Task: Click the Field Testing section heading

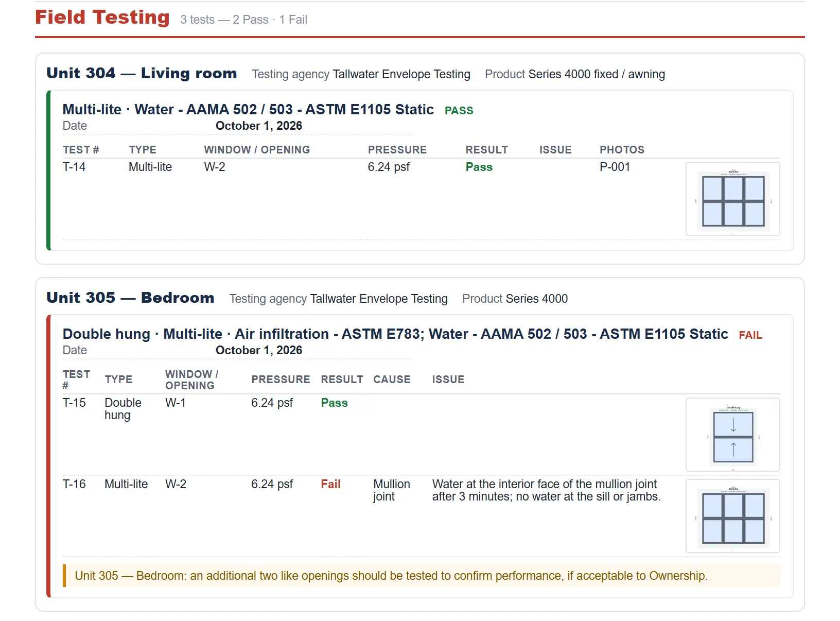Action: click(102, 18)
